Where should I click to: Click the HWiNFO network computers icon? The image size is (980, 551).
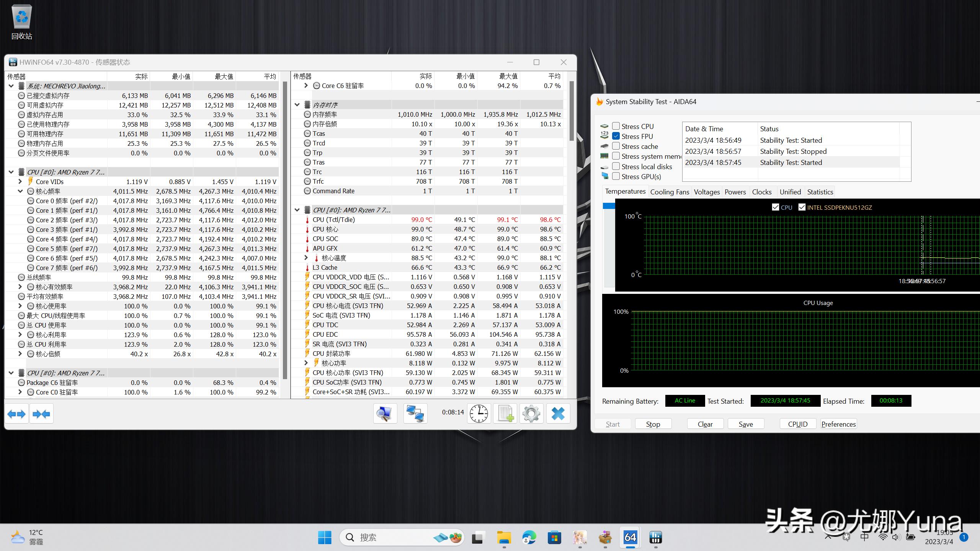[415, 414]
